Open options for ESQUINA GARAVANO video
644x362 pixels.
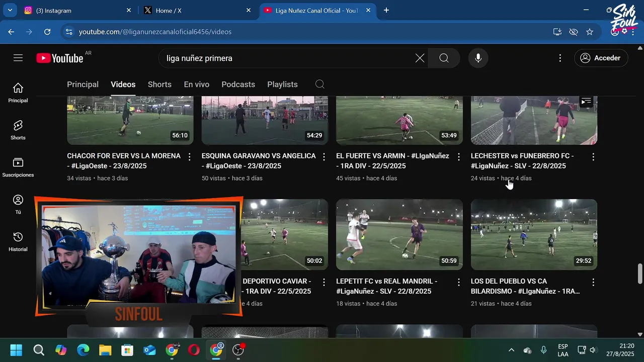click(x=324, y=157)
